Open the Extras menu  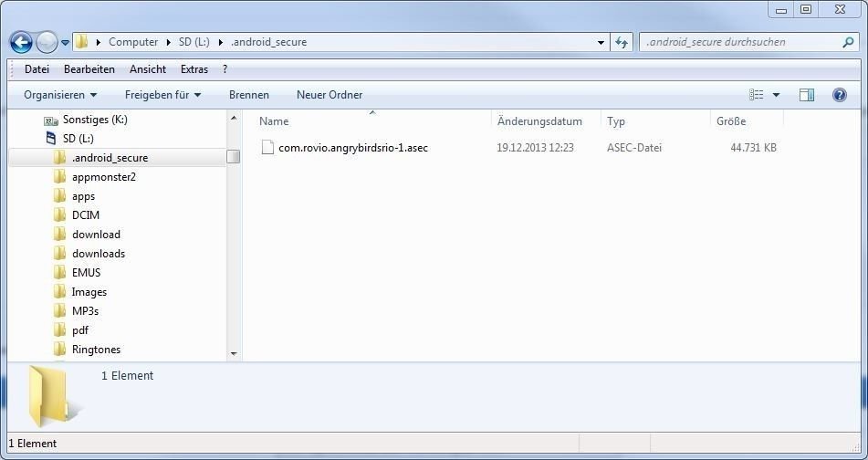(x=194, y=69)
